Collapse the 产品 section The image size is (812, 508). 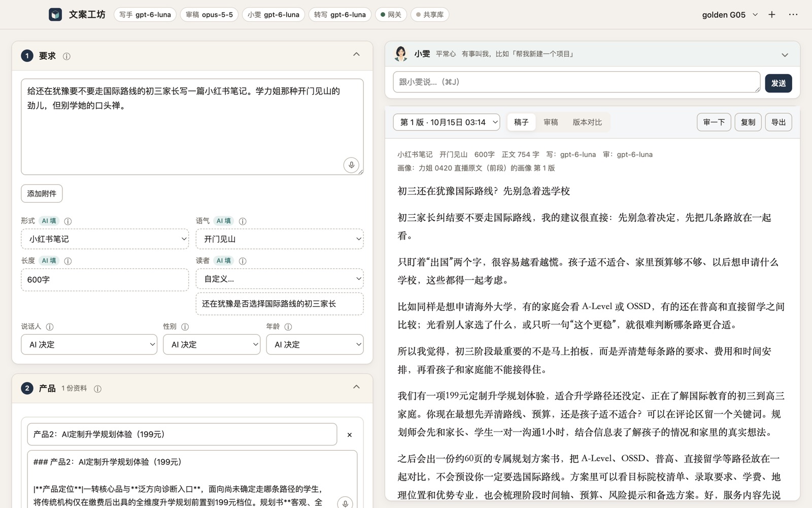(356, 387)
